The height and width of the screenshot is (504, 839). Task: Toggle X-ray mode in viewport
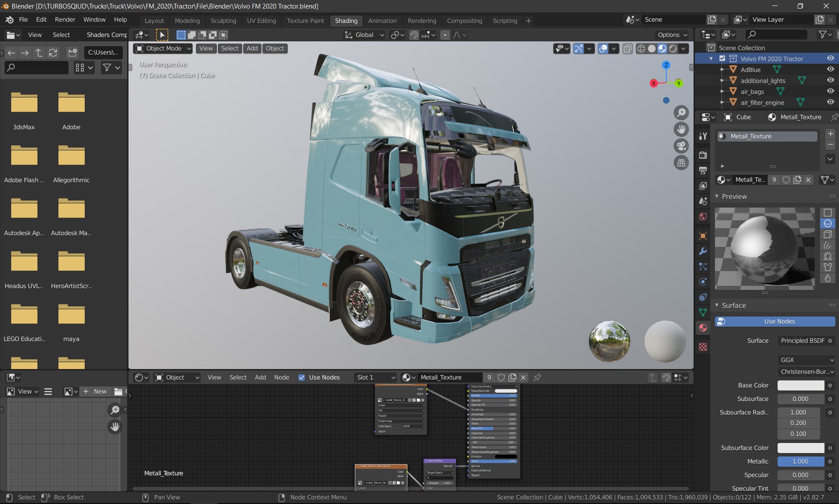click(627, 49)
